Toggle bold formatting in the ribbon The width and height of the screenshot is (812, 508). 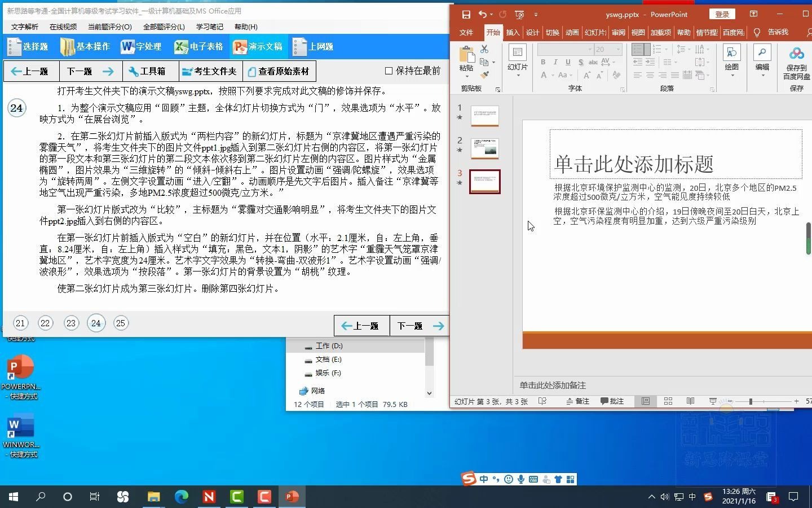tap(543, 62)
